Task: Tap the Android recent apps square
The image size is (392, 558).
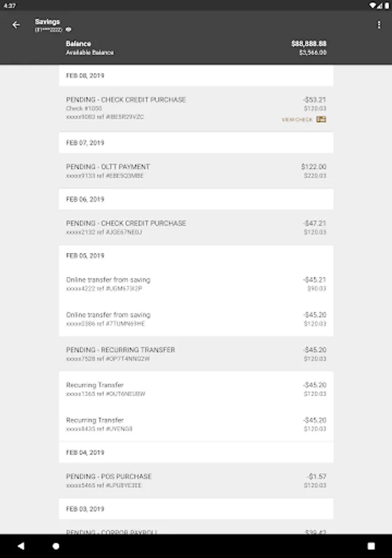Action: (x=371, y=546)
